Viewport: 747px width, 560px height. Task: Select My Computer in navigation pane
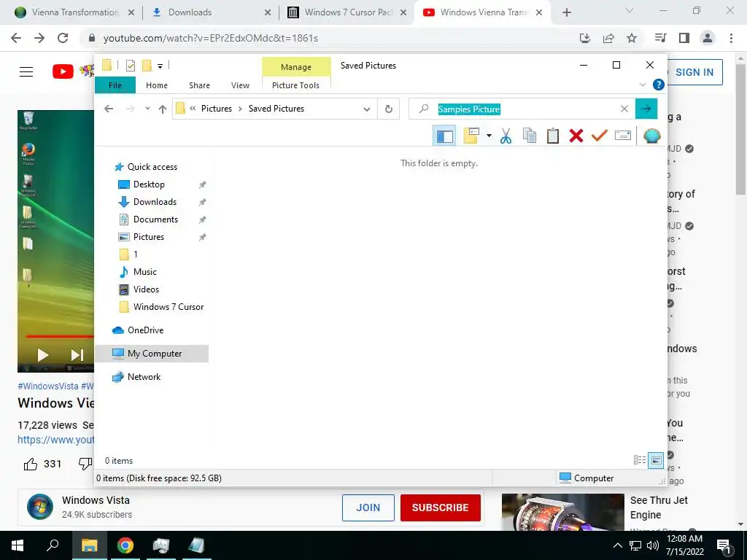click(x=155, y=354)
